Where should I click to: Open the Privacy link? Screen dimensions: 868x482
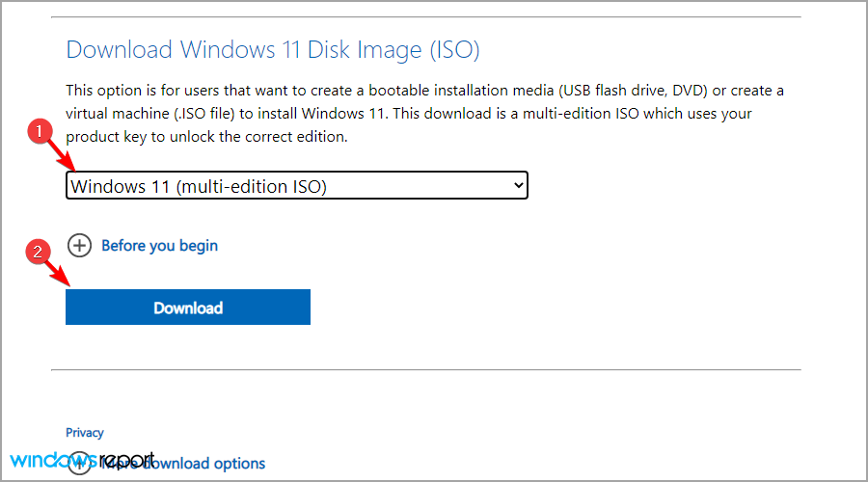pyautogui.click(x=85, y=433)
